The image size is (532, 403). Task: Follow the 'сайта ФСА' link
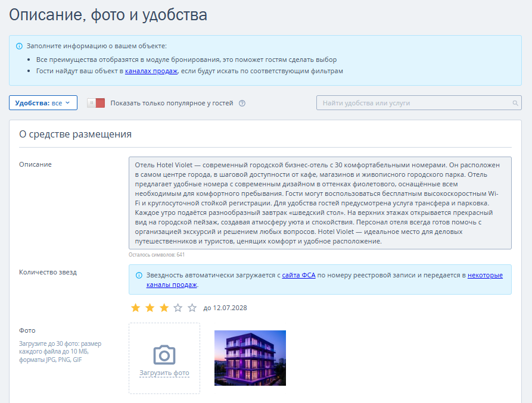pos(298,275)
